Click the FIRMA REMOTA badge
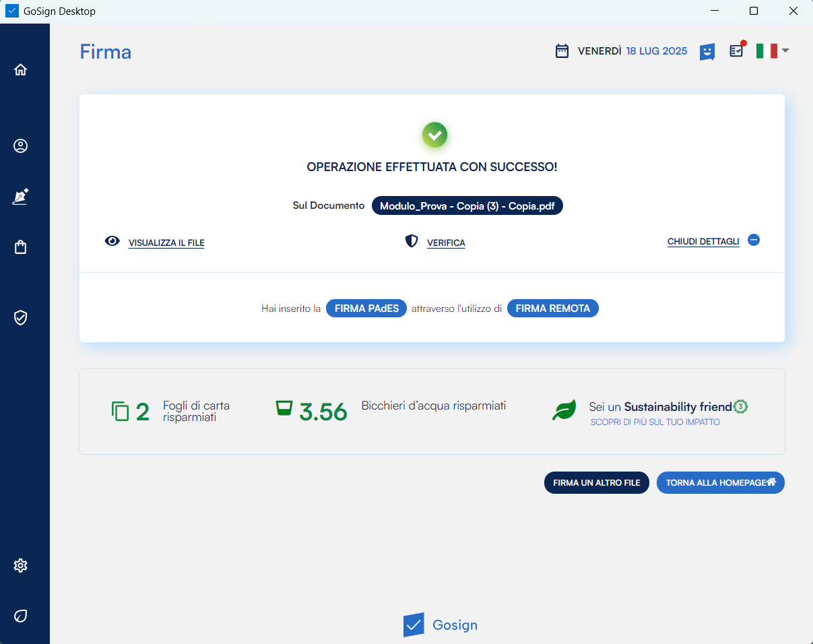This screenshot has width=813, height=644. pyautogui.click(x=553, y=309)
